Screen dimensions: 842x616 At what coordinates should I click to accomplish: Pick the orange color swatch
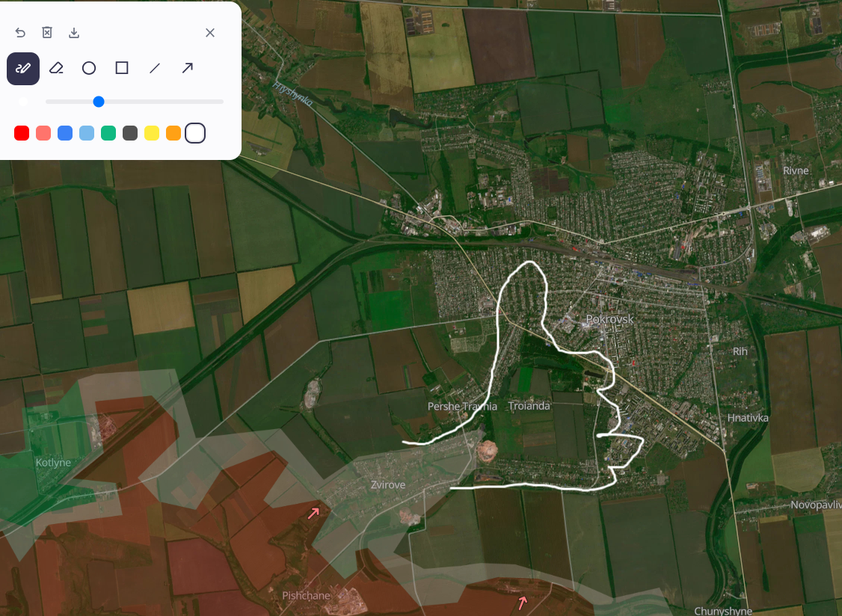(x=173, y=133)
